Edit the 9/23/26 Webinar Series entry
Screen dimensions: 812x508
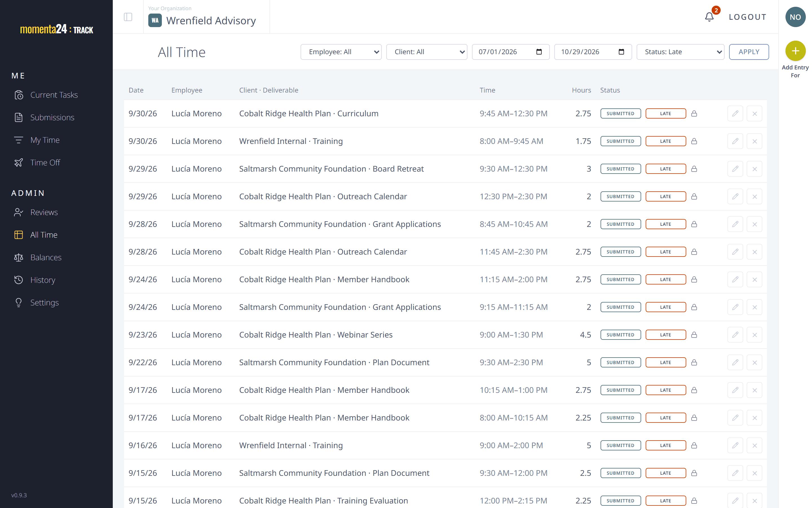click(735, 335)
